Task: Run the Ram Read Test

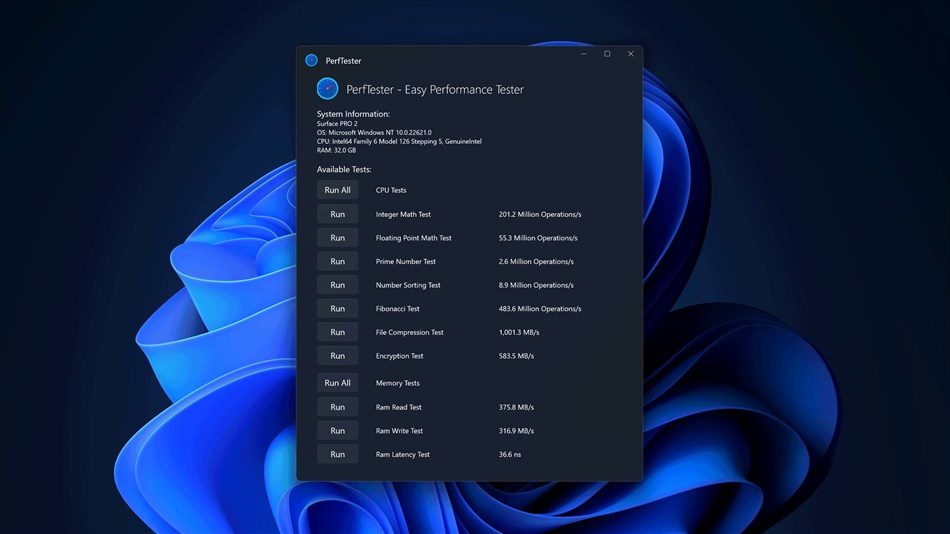Action: point(337,407)
